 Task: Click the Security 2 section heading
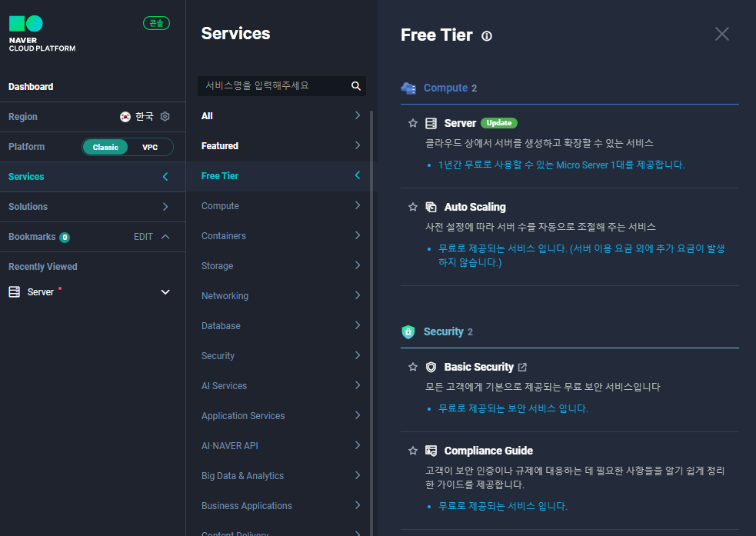pos(448,331)
